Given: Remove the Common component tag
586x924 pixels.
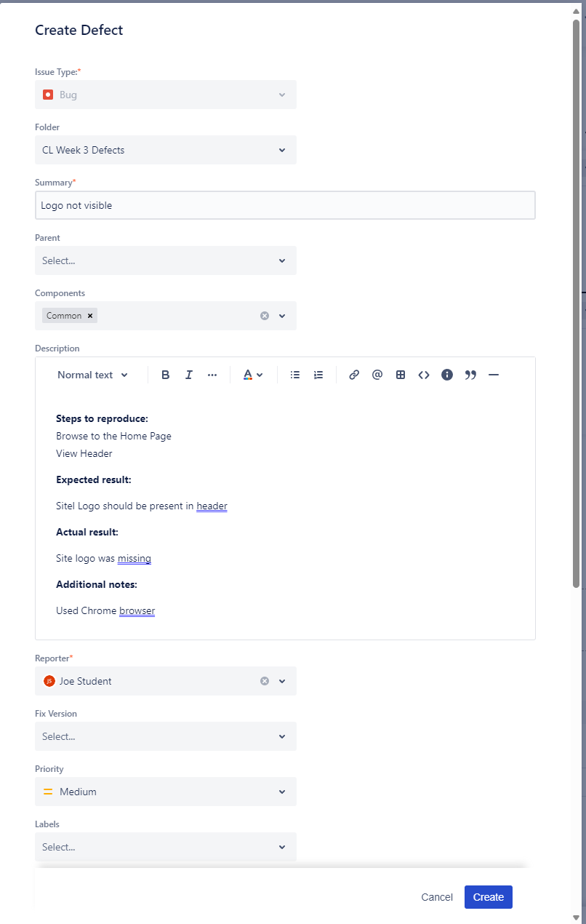Looking at the screenshot, I should pos(90,316).
